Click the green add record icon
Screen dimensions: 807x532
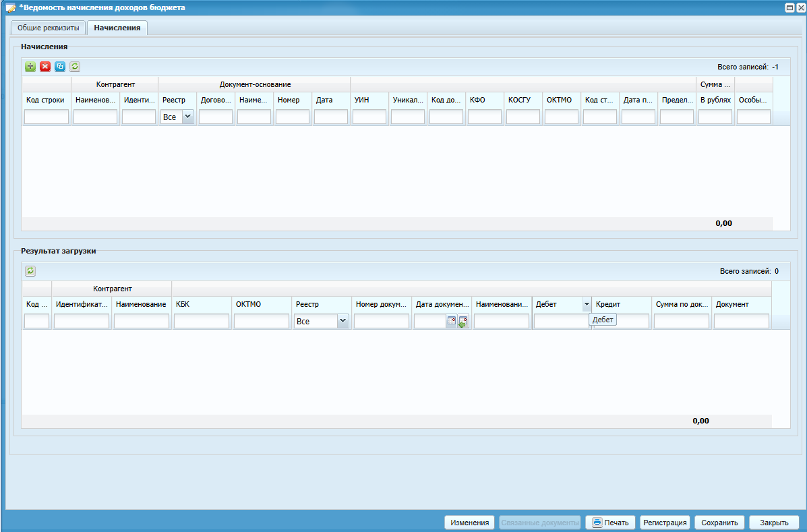30,67
